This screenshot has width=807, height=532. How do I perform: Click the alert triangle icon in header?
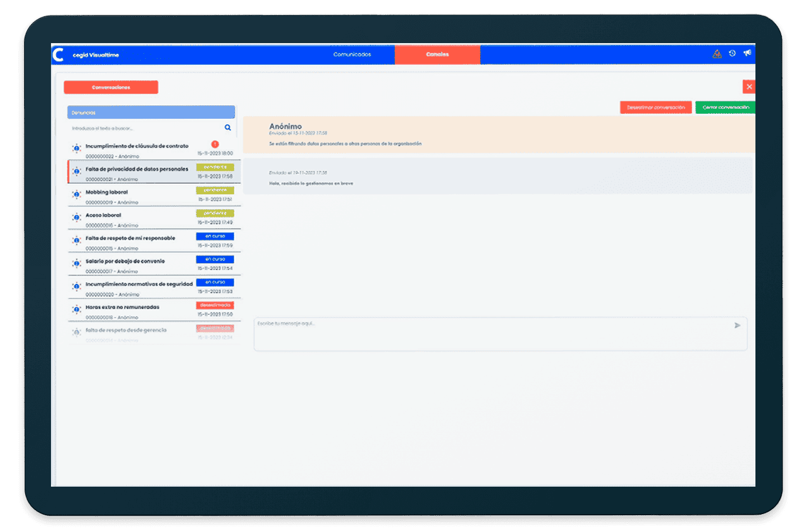(717, 54)
